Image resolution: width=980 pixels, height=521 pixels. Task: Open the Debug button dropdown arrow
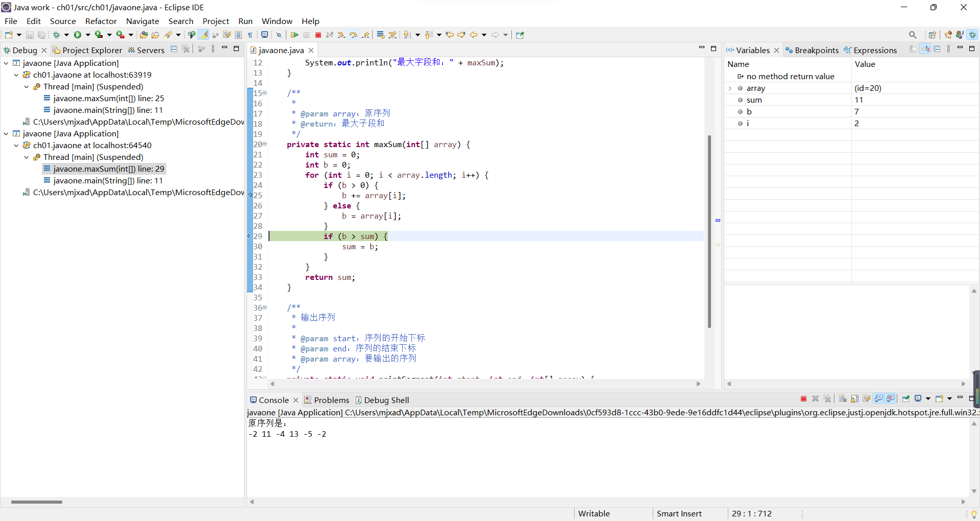66,35
